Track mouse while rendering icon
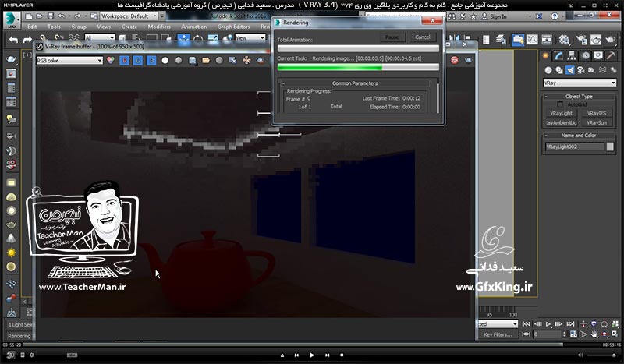 point(246,61)
